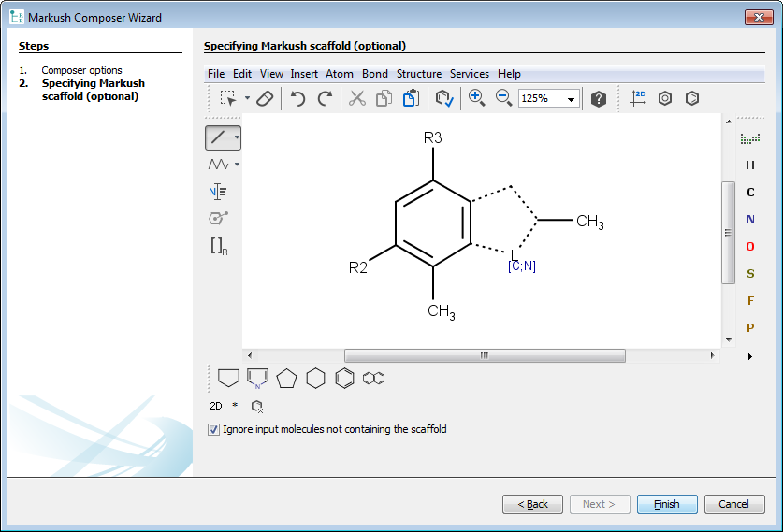The height and width of the screenshot is (532, 783).
Task: Expand the chain tool dropdown arrow
Action: pyautogui.click(x=238, y=165)
